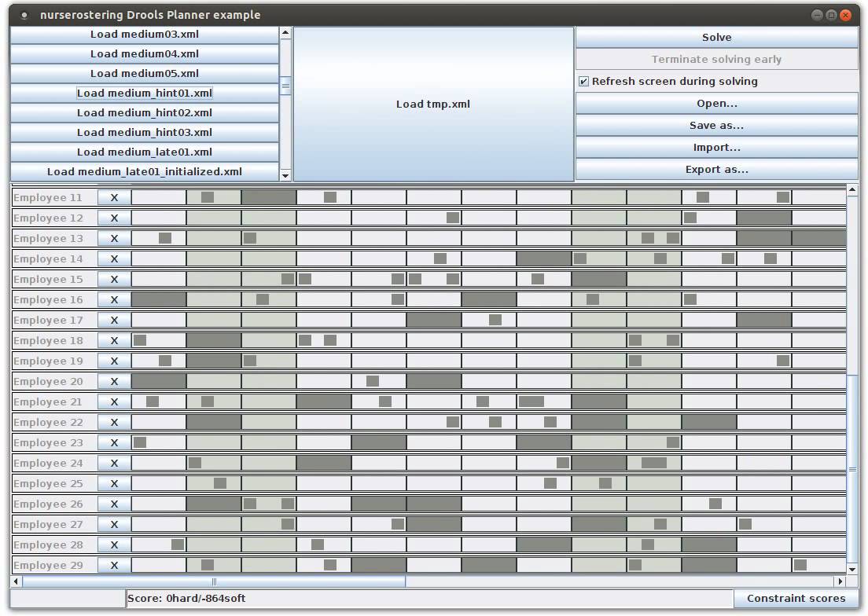Click the roster vertical scroll-down arrow

click(852, 570)
